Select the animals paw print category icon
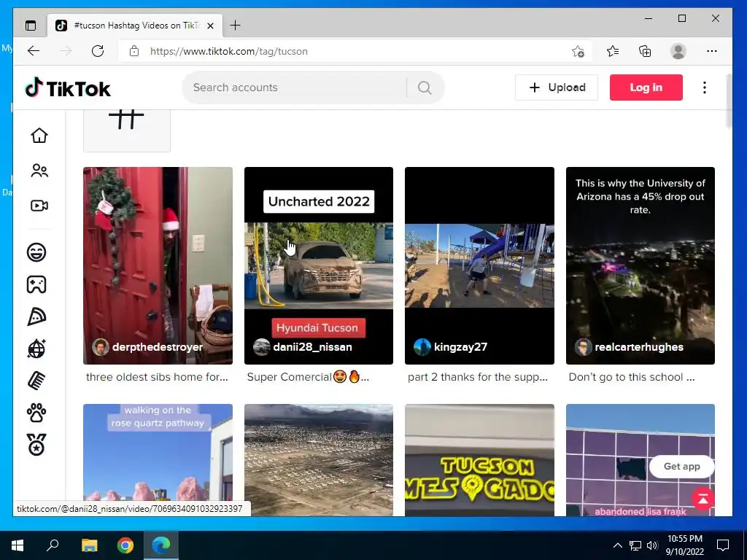747x560 pixels. [x=36, y=413]
